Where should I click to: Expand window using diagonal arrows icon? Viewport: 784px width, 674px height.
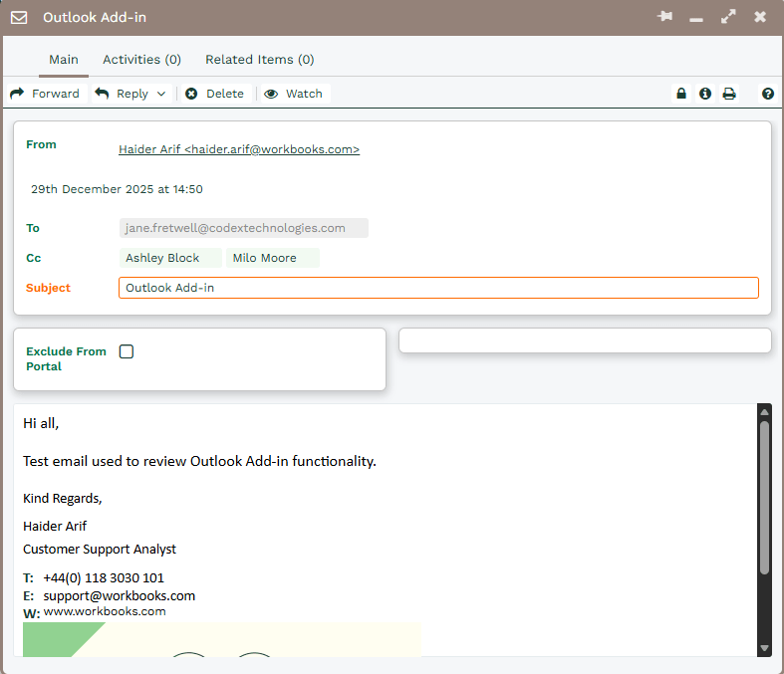tap(728, 17)
